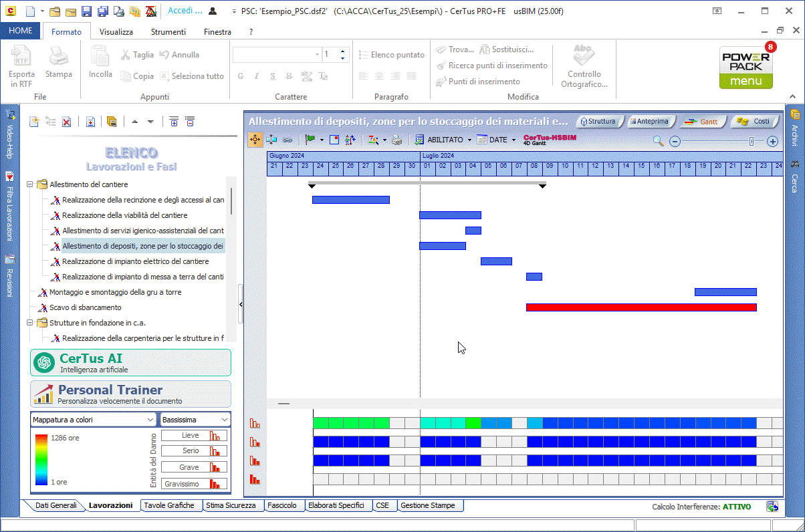The width and height of the screenshot is (805, 532).
Task: Open the Power Pack menu icon
Action: click(x=746, y=68)
